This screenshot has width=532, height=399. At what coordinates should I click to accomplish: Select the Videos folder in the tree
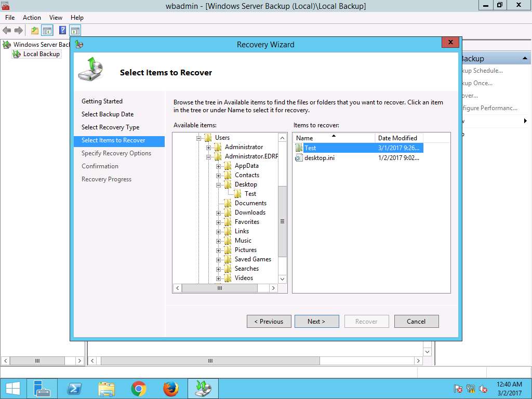(244, 277)
